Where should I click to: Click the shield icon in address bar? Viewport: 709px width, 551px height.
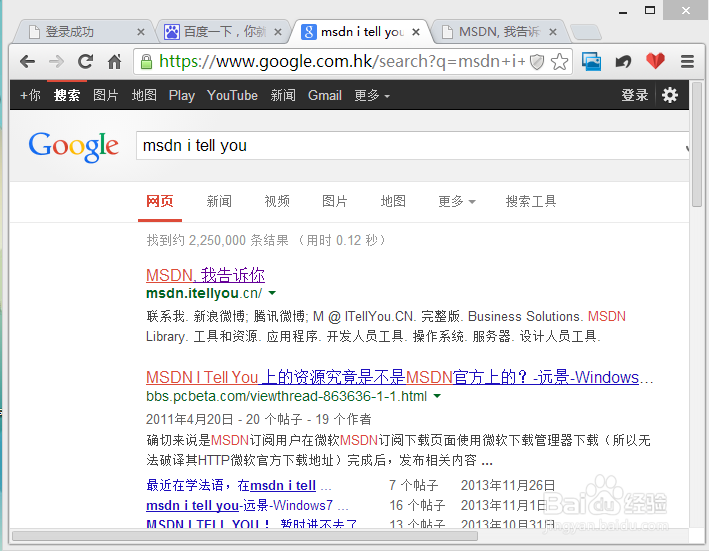pos(537,61)
